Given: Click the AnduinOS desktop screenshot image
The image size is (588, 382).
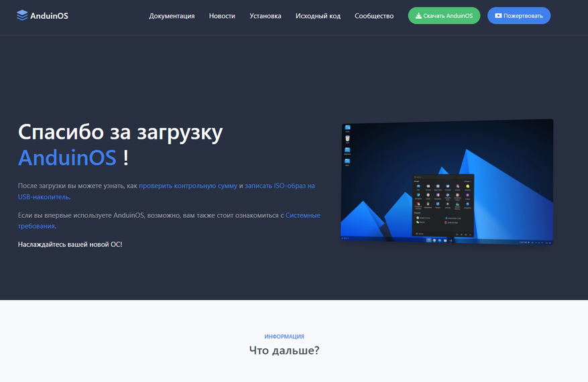Looking at the screenshot, I should pos(447,182).
